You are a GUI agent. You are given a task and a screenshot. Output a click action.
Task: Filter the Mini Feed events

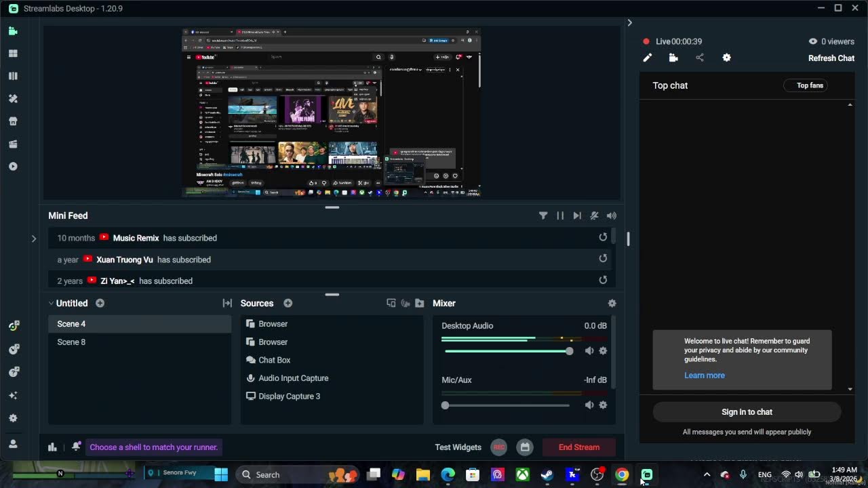[x=543, y=216]
